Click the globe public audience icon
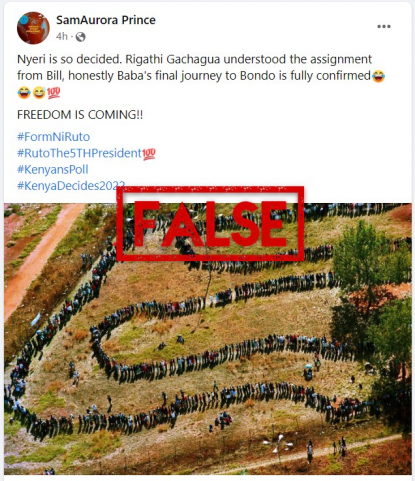The image size is (415, 481). coord(80,37)
